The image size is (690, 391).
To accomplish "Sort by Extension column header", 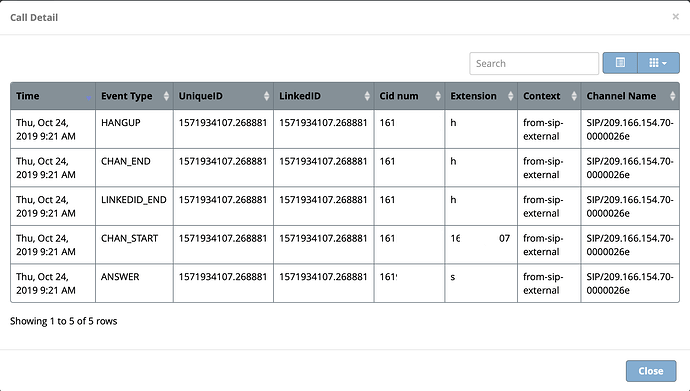I will click(x=481, y=96).
